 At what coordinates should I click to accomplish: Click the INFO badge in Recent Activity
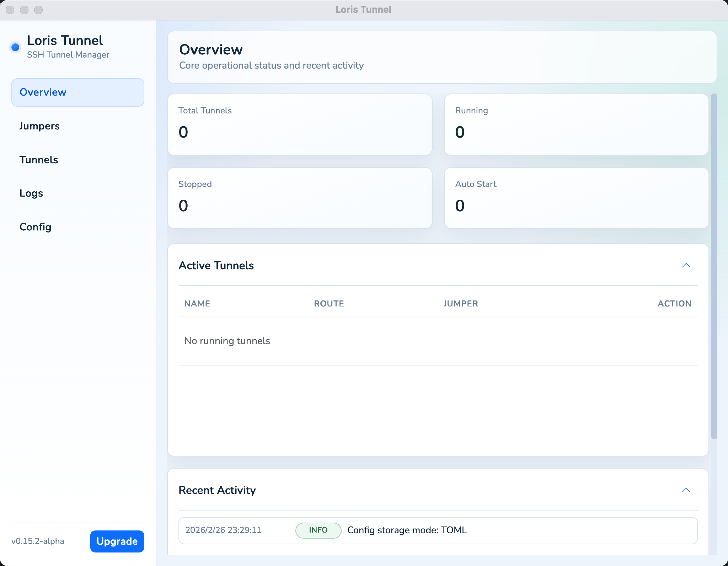(x=318, y=530)
